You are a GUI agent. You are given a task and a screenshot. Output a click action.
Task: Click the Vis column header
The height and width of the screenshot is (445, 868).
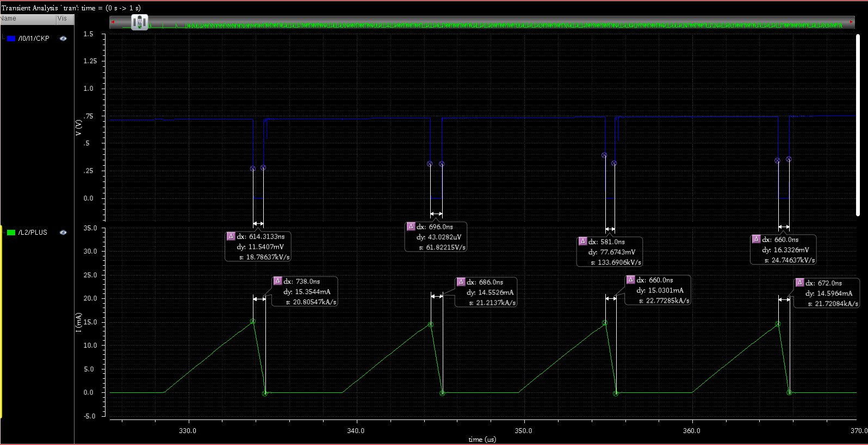(64, 18)
